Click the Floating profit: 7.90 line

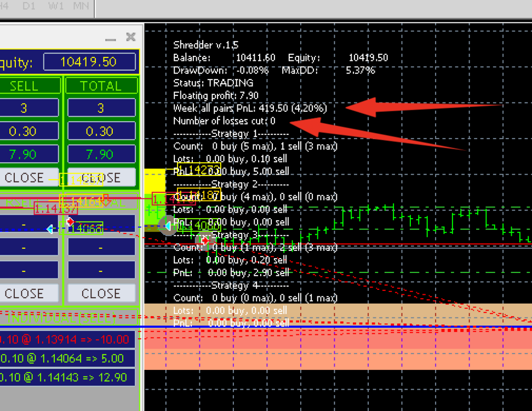pos(216,96)
